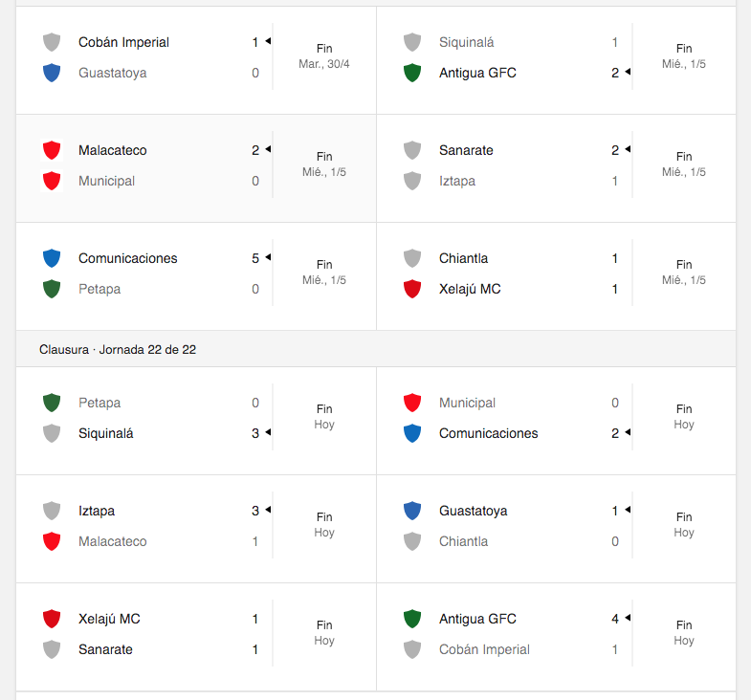The height and width of the screenshot is (700, 751).
Task: Click Malacateco's red shield in the Municipal match
Action: [x=52, y=150]
